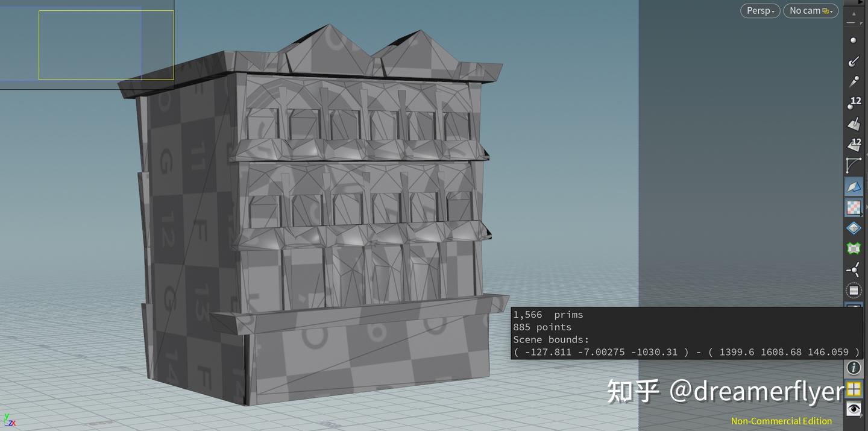
Task: Switch to quad view with the yellow layout icon
Action: 854,389
